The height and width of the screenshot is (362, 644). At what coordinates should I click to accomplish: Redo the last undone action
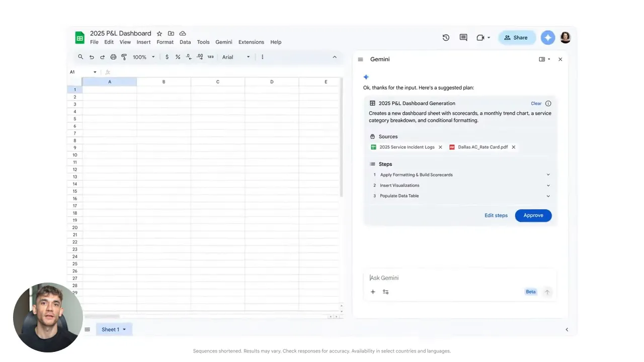pos(102,57)
